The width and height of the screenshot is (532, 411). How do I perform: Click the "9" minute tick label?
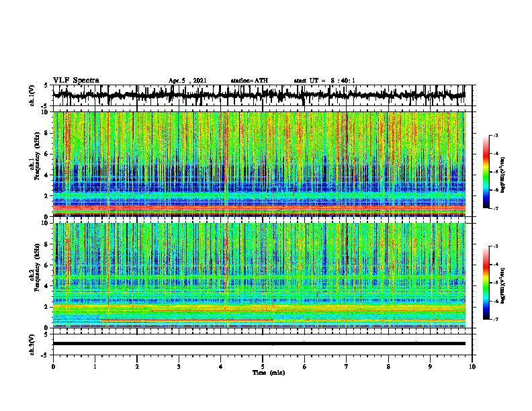pos(430,367)
